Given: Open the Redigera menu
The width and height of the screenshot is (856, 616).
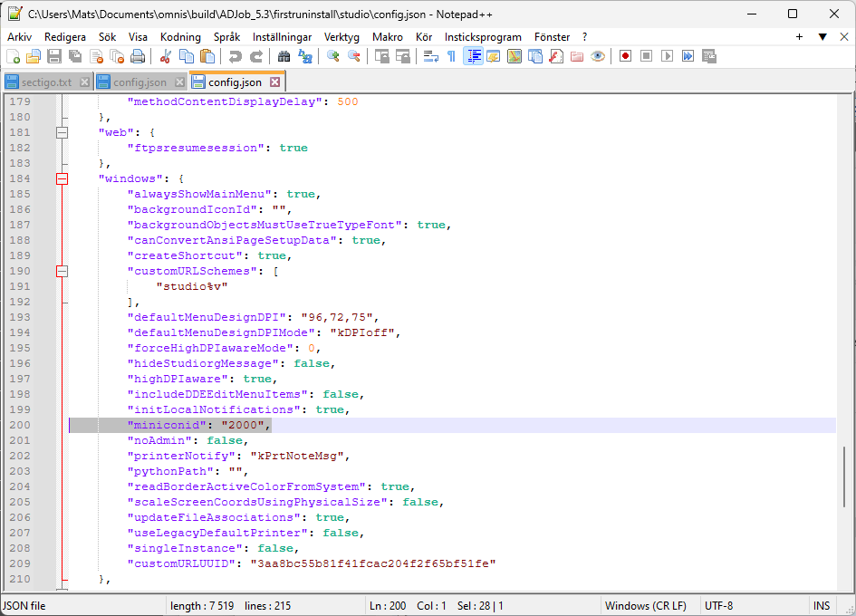Looking at the screenshot, I should click(x=65, y=37).
